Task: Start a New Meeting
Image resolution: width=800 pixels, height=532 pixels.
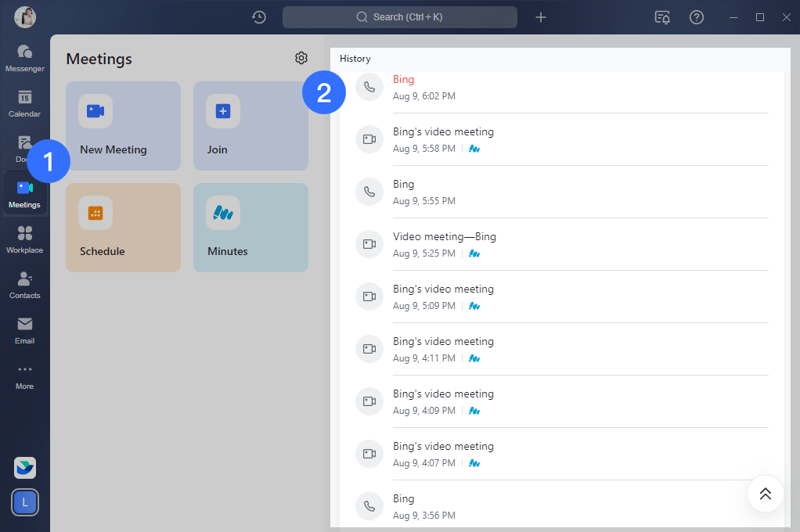Action: pyautogui.click(x=123, y=126)
